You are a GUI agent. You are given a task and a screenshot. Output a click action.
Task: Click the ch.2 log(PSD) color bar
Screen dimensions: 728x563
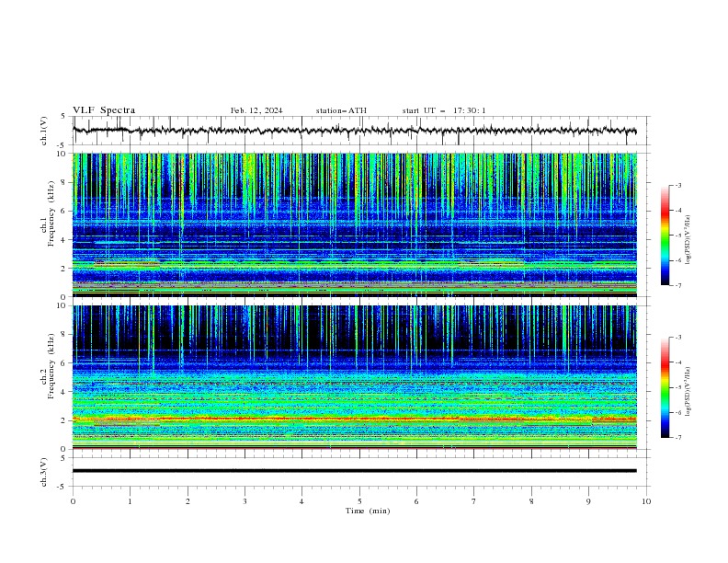[x=665, y=387]
